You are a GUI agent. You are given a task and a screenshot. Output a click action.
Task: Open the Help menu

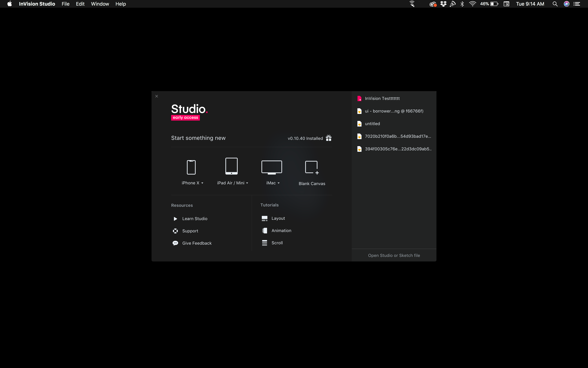tap(121, 4)
